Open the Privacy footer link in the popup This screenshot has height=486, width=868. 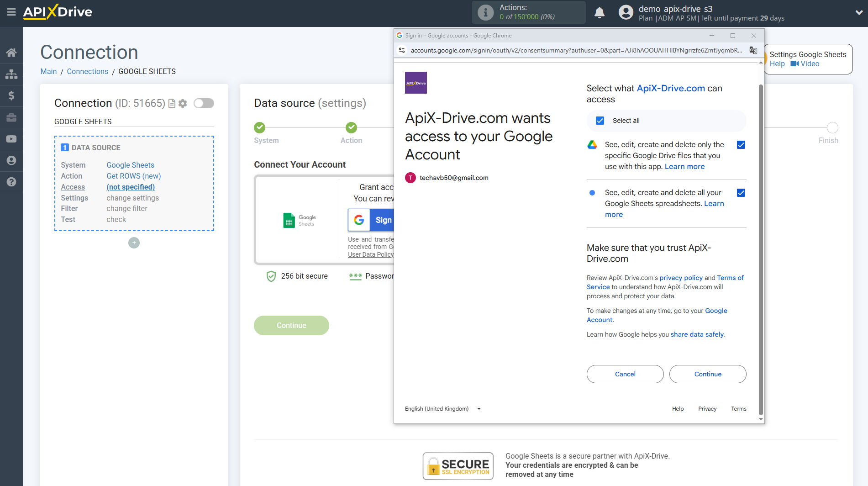coord(707,409)
